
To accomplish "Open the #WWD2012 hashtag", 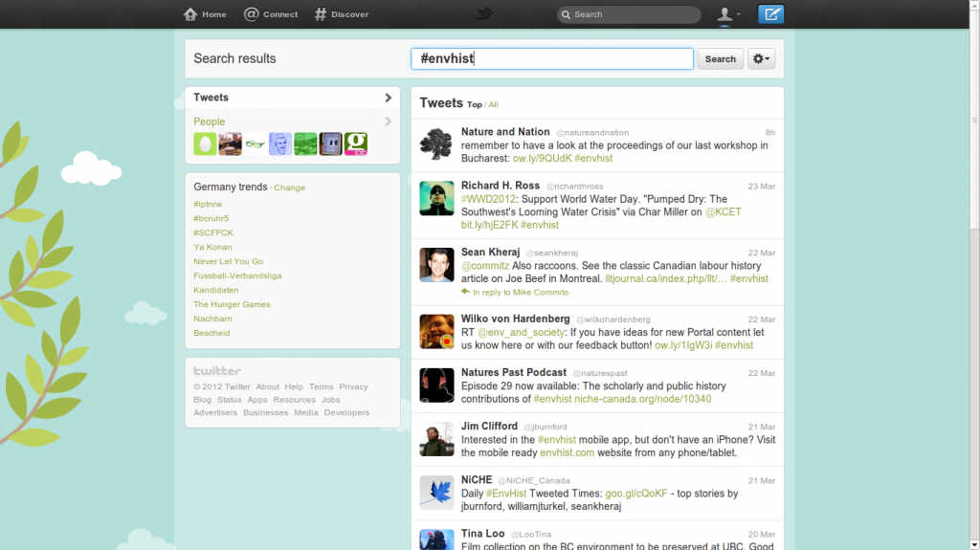I will click(489, 199).
